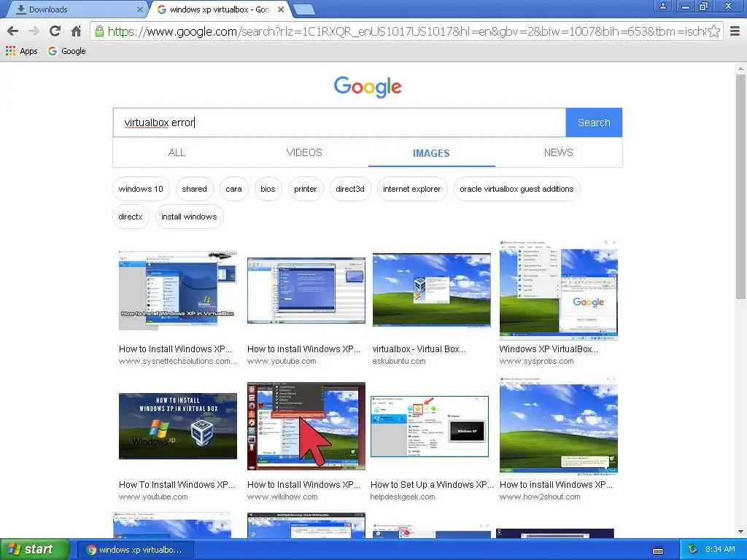
Task: Open the helpdeskgeek setup thumbnail
Action: pos(430,426)
